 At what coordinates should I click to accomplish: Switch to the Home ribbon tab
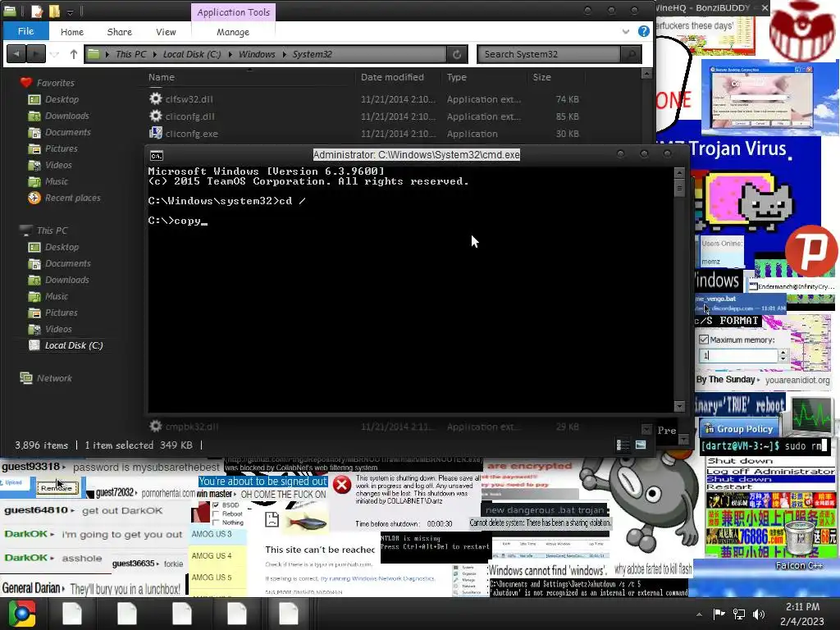72,32
